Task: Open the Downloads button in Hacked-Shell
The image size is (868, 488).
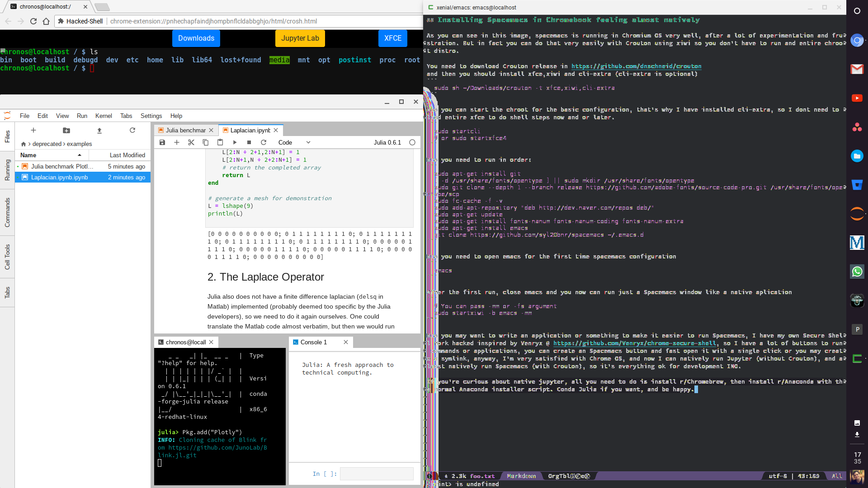Action: tap(196, 38)
